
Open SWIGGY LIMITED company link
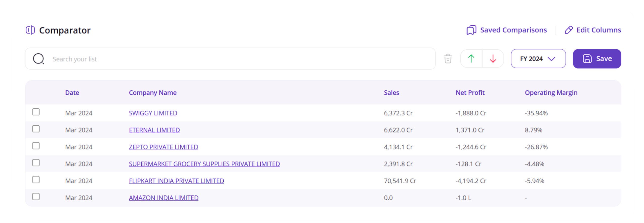(x=153, y=113)
